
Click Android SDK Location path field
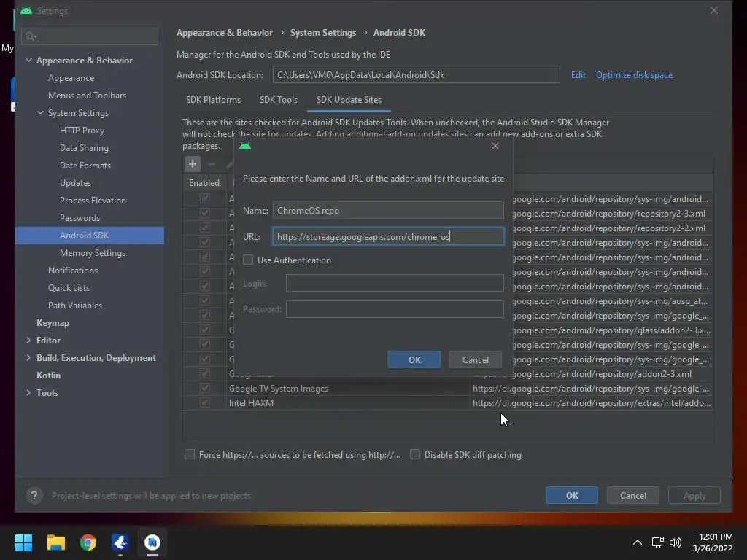[417, 75]
